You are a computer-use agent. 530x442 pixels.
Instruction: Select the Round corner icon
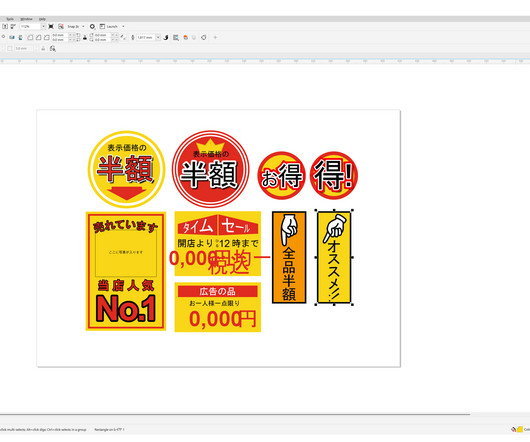point(30,38)
